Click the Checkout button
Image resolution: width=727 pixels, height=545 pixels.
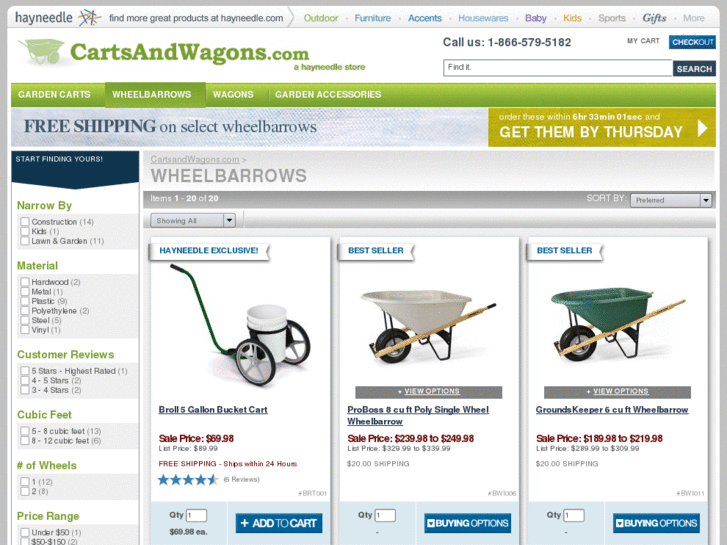pos(692,42)
